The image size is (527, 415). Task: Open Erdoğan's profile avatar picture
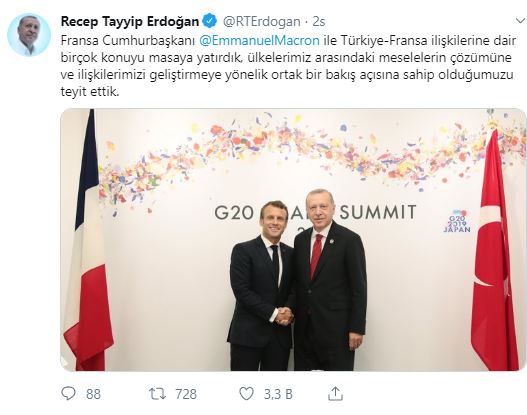pos(29,35)
